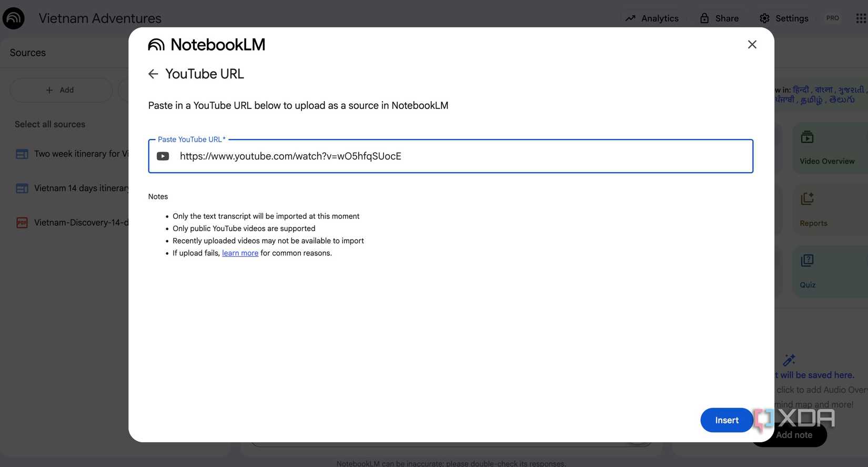The image size is (868, 467).
Task: Click the Quiz icon
Action: pyautogui.click(x=807, y=261)
